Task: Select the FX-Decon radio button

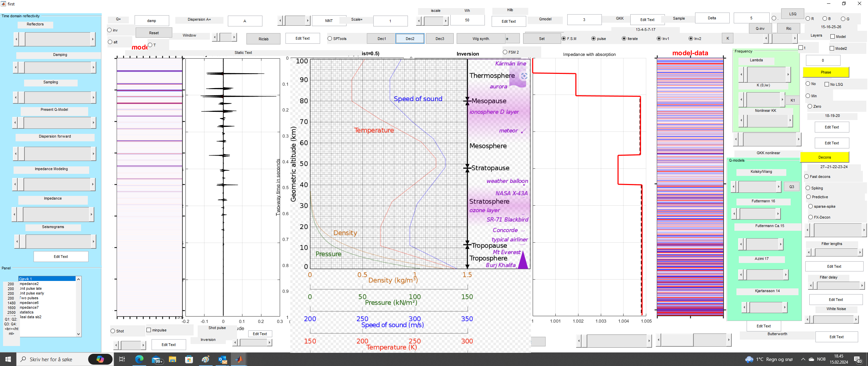Action: [x=810, y=217]
